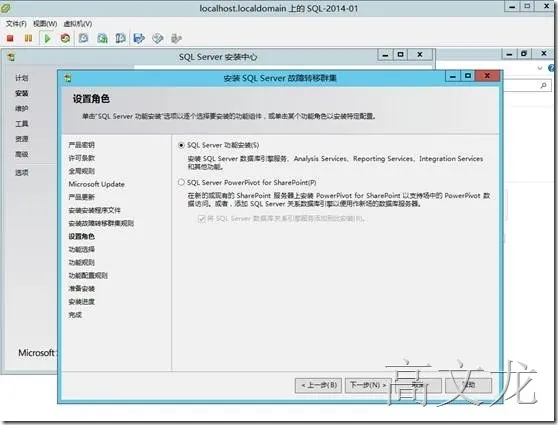
Task: Click the take snapshot toolbar icon
Action: (84, 38)
